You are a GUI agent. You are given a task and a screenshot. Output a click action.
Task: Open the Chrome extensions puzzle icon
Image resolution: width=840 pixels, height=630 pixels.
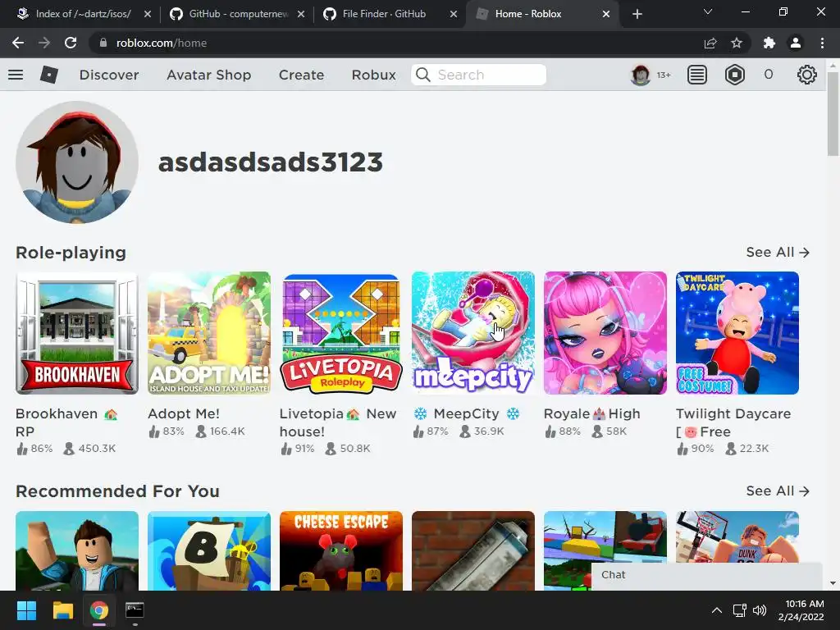[x=769, y=43]
